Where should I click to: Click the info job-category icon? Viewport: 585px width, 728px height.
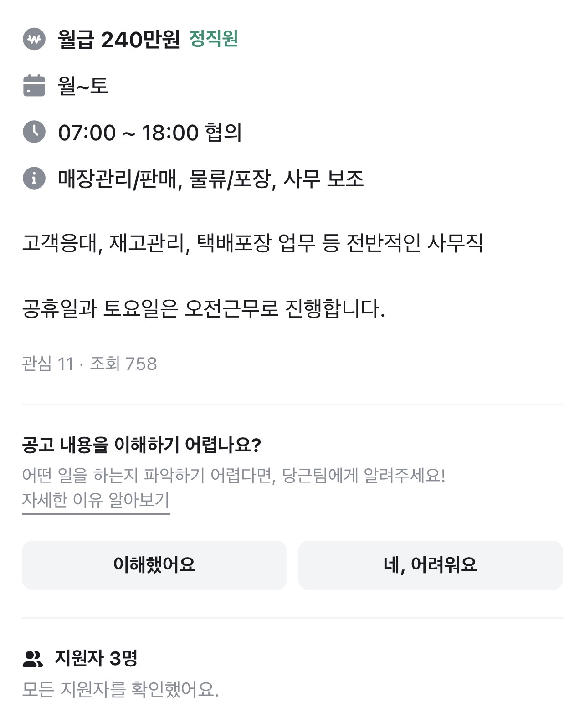[34, 178]
